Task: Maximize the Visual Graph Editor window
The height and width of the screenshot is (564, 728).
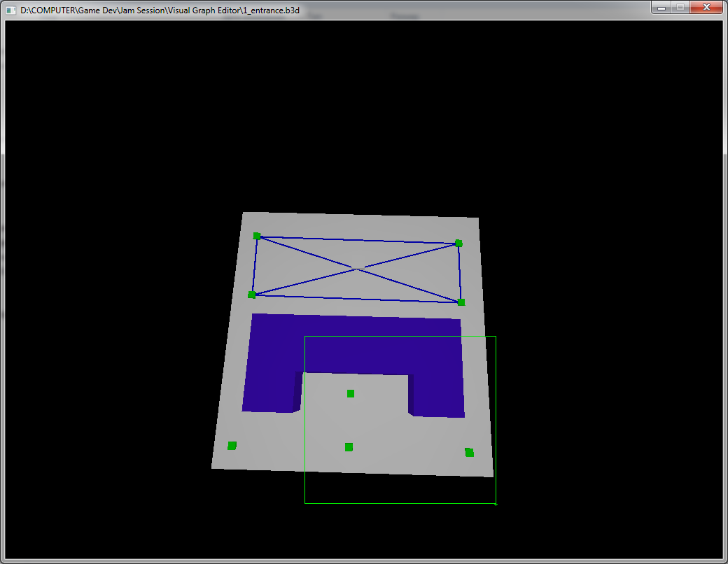Action: (680, 8)
